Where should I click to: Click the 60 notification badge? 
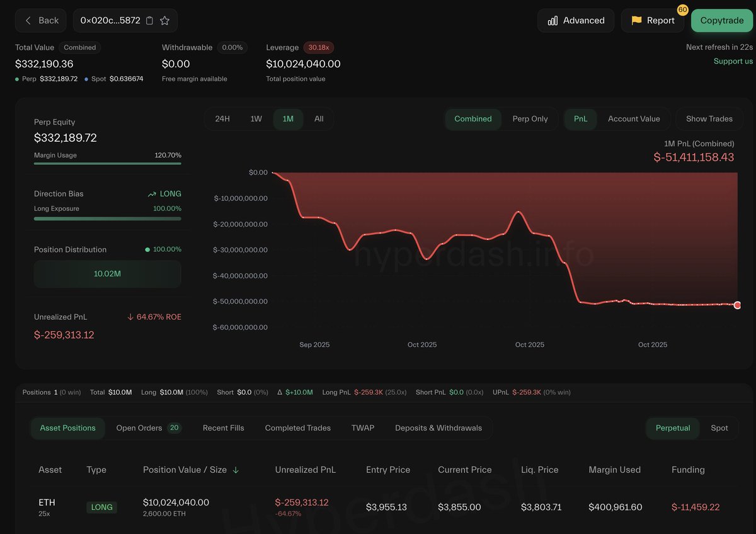[682, 9]
